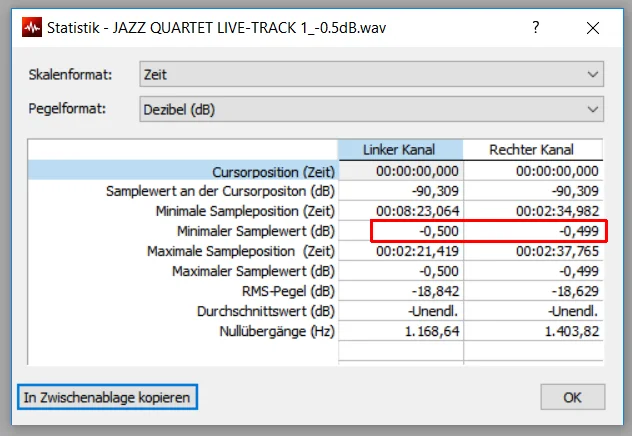The height and width of the screenshot is (436, 632).
Task: Select the Rechter Kanal column header
Action: coord(532,150)
